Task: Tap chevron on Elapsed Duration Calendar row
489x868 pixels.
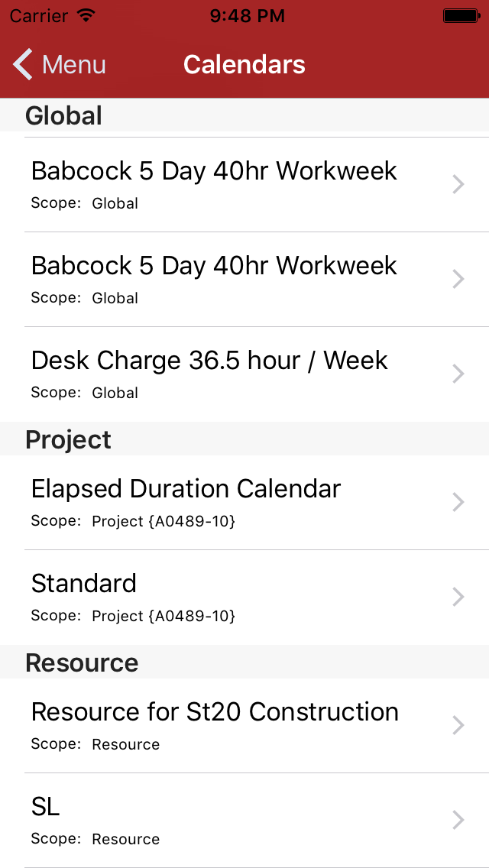Action: pos(458,502)
